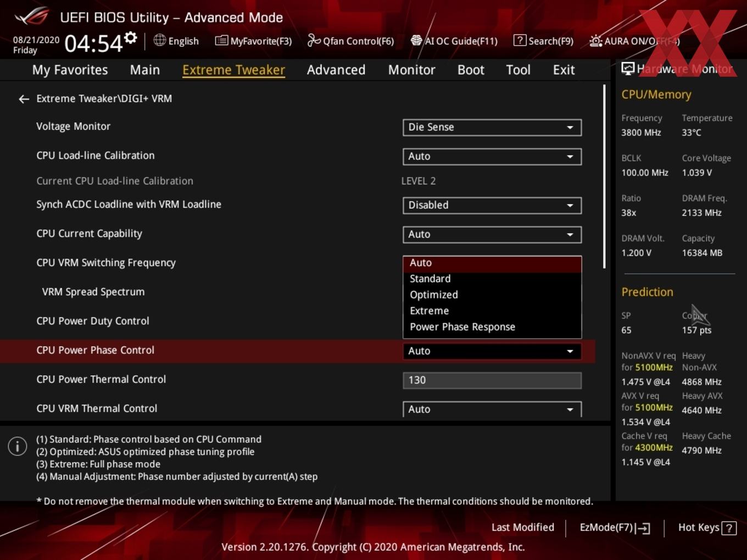Open MyFavorite(F3)
Screen dimensions: 747x560
point(253,41)
